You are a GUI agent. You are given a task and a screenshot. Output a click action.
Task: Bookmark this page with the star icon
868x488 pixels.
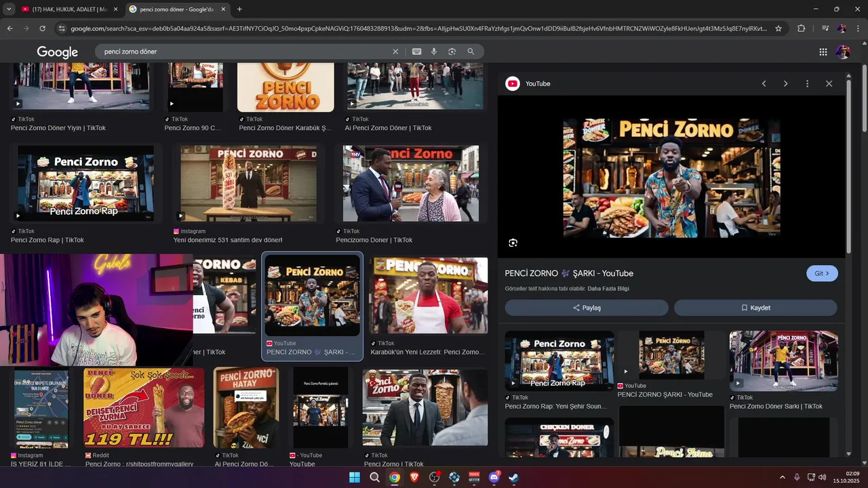tap(778, 28)
